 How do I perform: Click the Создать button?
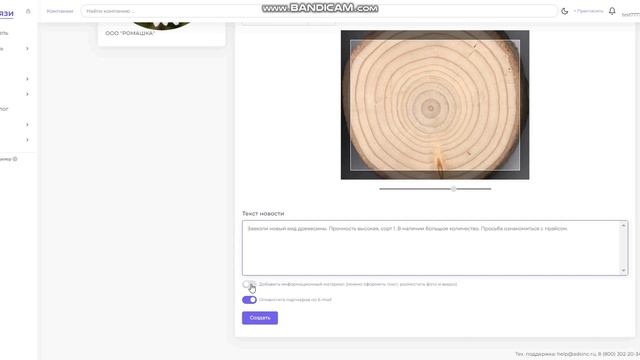[x=260, y=318]
